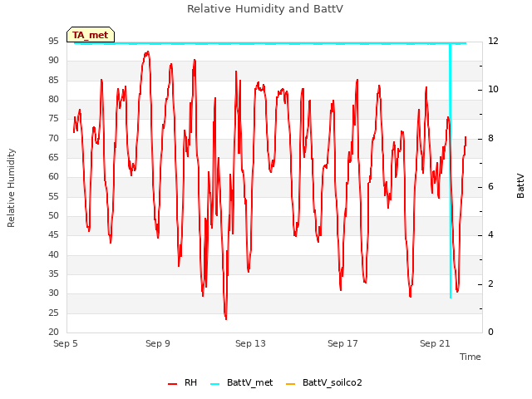Click the 50 tick on left axis
532x399 pixels.
tap(53, 216)
